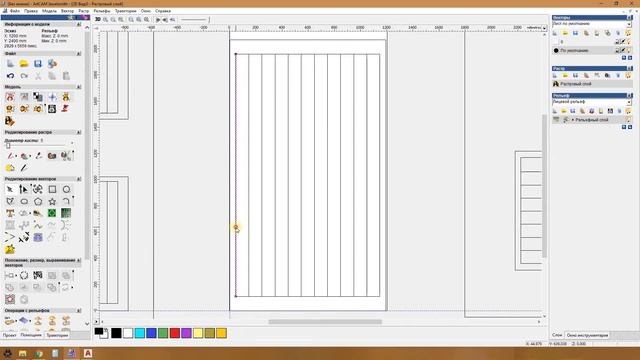Open the Модель menu

coord(49,11)
